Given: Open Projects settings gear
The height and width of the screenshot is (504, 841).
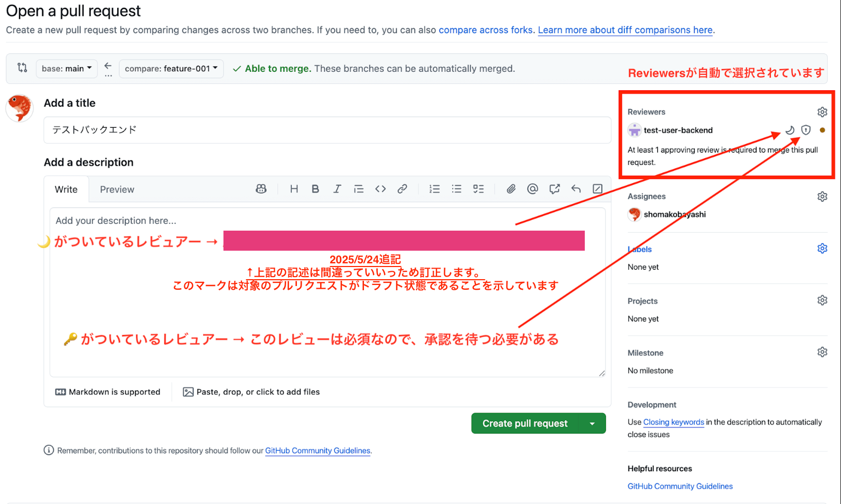Looking at the screenshot, I should point(823,300).
